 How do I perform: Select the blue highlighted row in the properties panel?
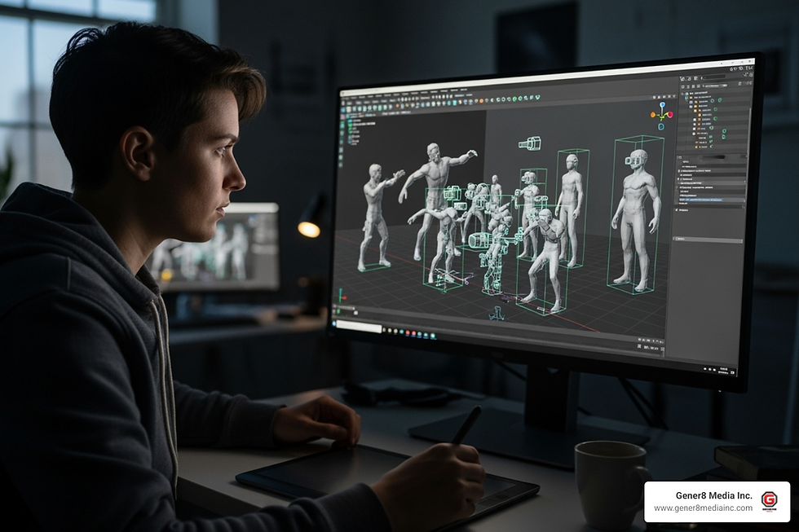711,200
